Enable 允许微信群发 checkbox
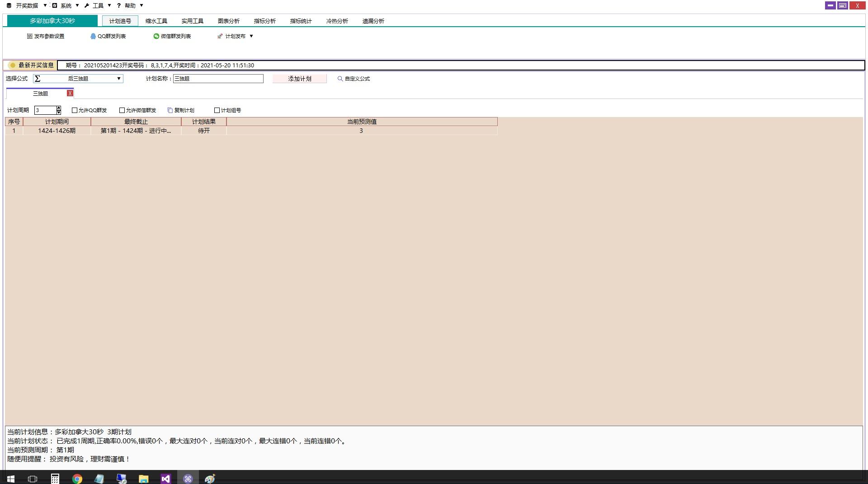Viewport: 868px width, 484px height. [122, 110]
